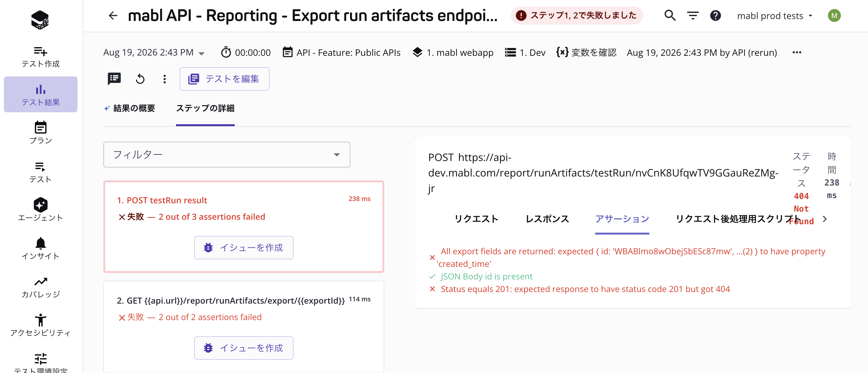Image resolution: width=868 pixels, height=373 pixels.
Task: Switch to the 結果の概要 tab
Action: click(130, 108)
